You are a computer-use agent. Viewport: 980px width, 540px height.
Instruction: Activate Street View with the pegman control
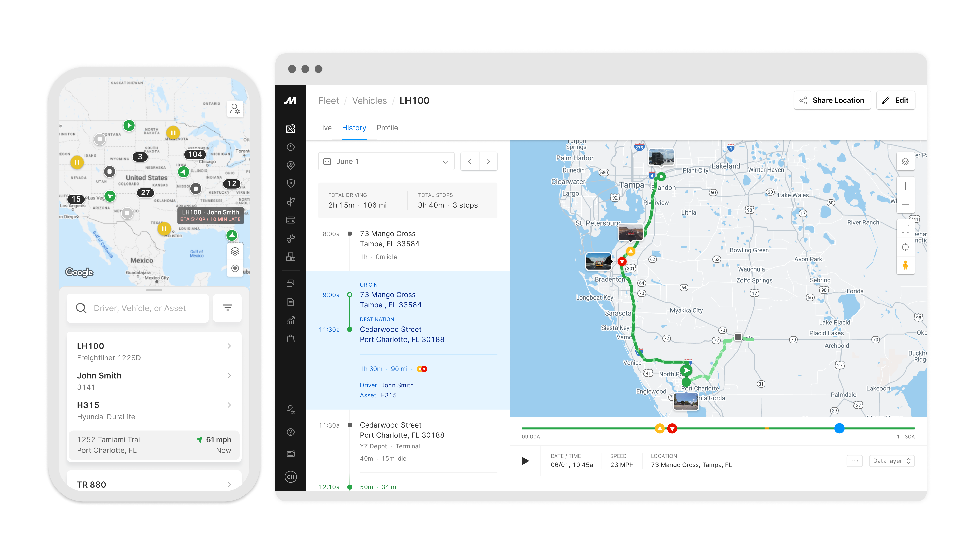tap(906, 265)
